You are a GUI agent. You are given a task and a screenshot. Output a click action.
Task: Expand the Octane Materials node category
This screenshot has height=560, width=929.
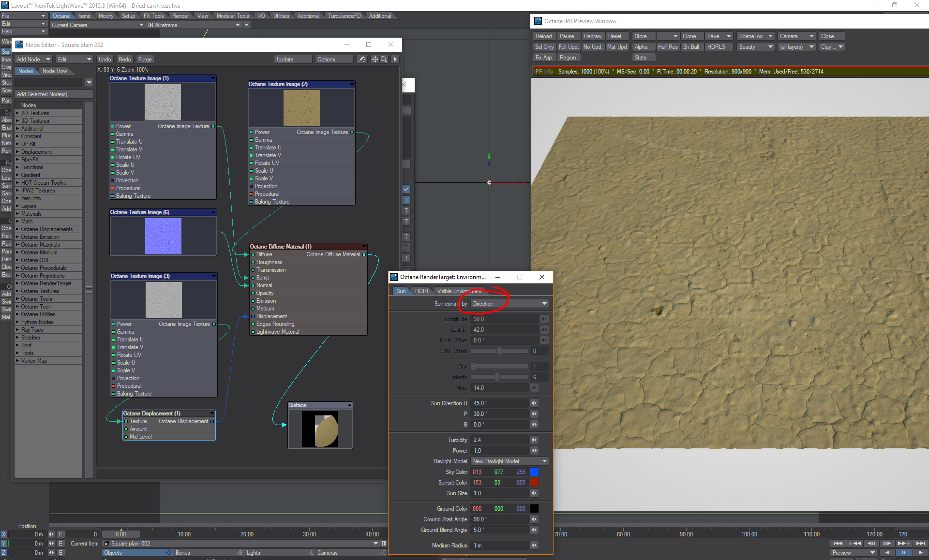click(x=17, y=245)
